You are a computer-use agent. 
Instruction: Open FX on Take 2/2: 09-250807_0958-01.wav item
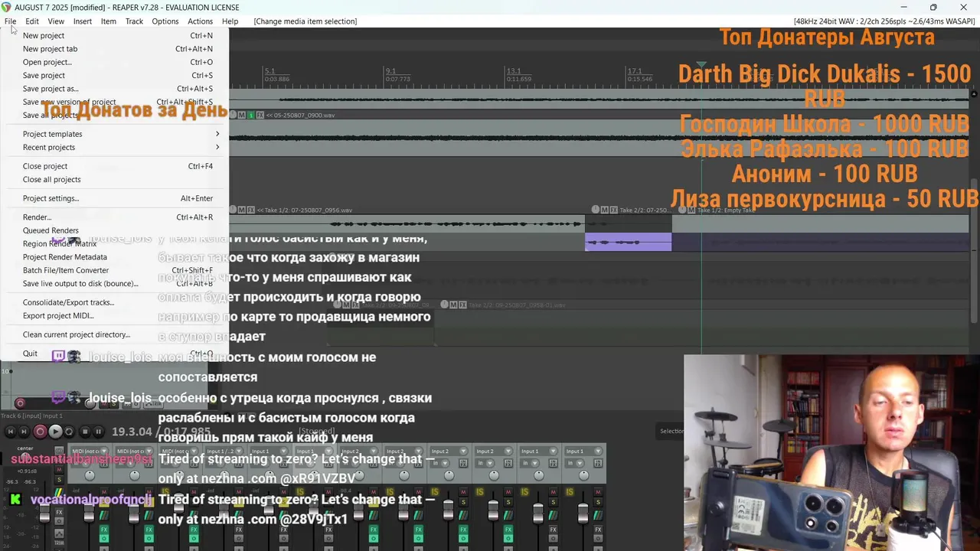pyautogui.click(x=462, y=305)
